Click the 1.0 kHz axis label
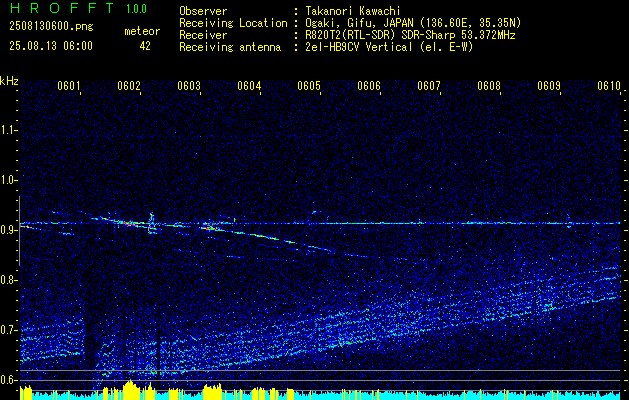Viewport: 629px width, 400px height. pyautogui.click(x=8, y=180)
